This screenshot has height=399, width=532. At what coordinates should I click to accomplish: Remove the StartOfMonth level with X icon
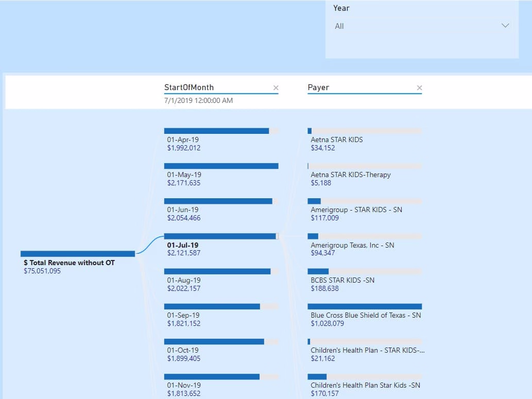(276, 88)
